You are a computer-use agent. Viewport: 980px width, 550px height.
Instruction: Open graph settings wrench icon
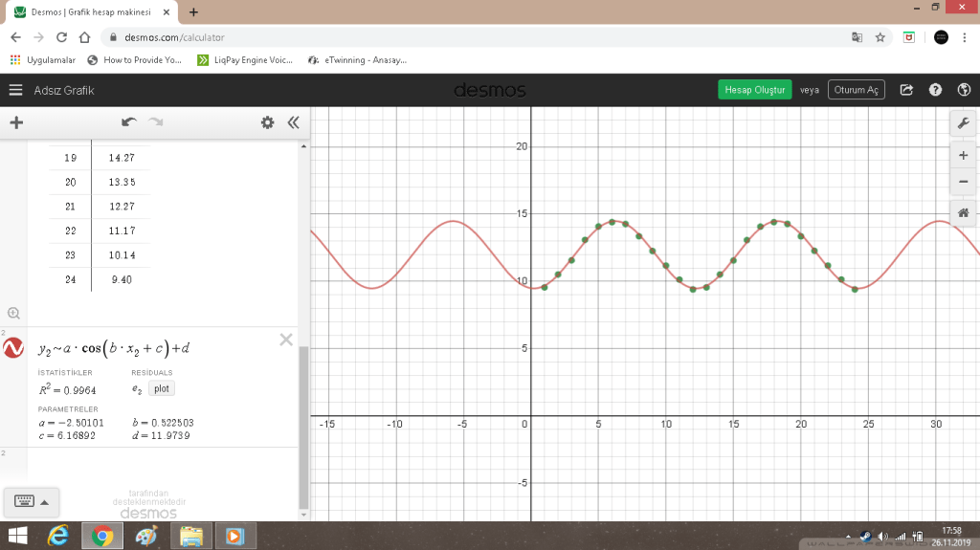click(963, 122)
